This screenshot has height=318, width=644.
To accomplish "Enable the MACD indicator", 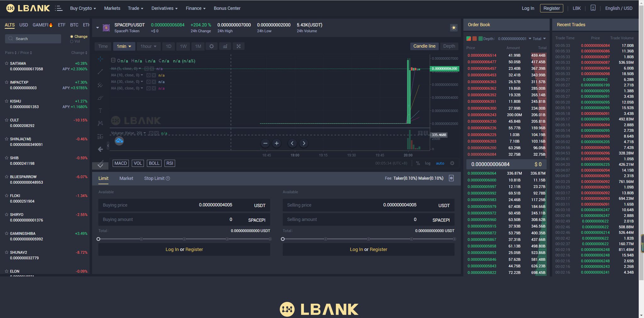I will pyautogui.click(x=120, y=163).
